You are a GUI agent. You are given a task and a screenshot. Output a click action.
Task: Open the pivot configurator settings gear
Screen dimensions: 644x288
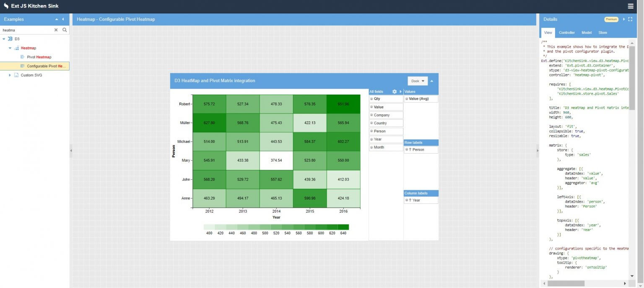pos(394,91)
